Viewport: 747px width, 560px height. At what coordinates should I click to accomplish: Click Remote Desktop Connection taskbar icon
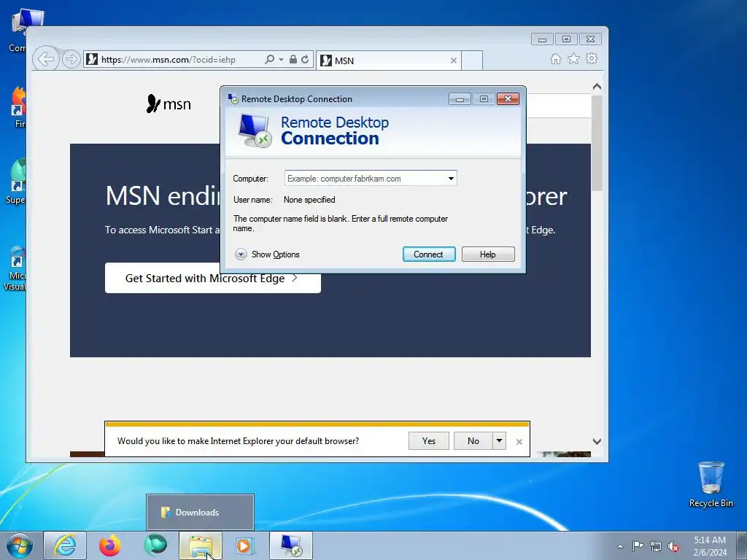tap(291, 545)
